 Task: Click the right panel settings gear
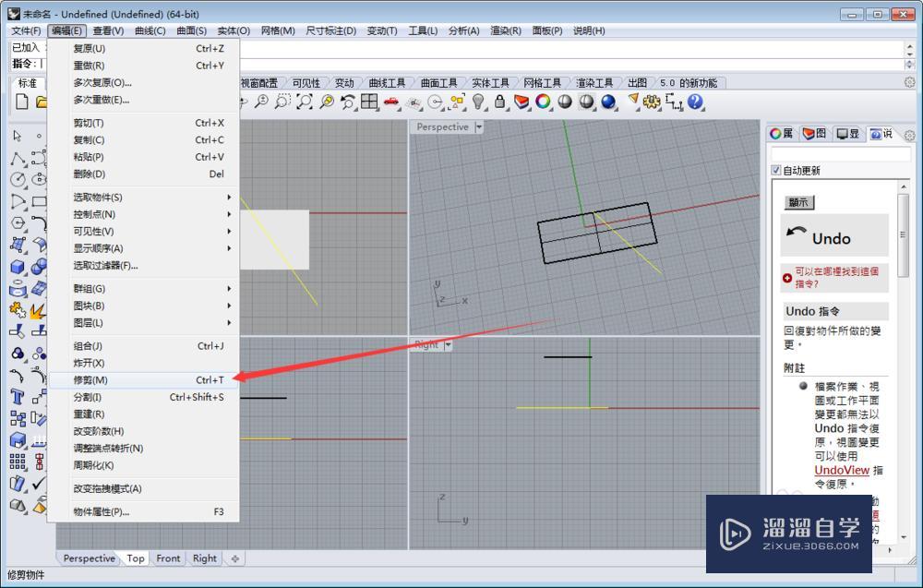coord(909,135)
